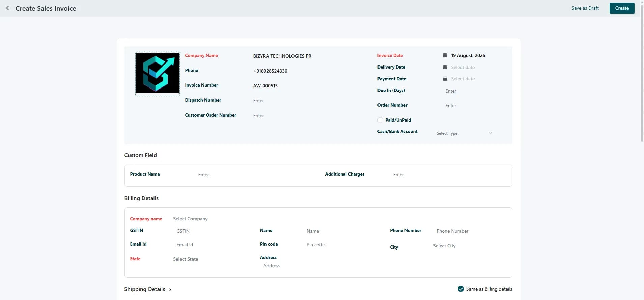The height and width of the screenshot is (300, 644).
Task: Expand Shipping Details section chevron
Action: (x=170, y=290)
